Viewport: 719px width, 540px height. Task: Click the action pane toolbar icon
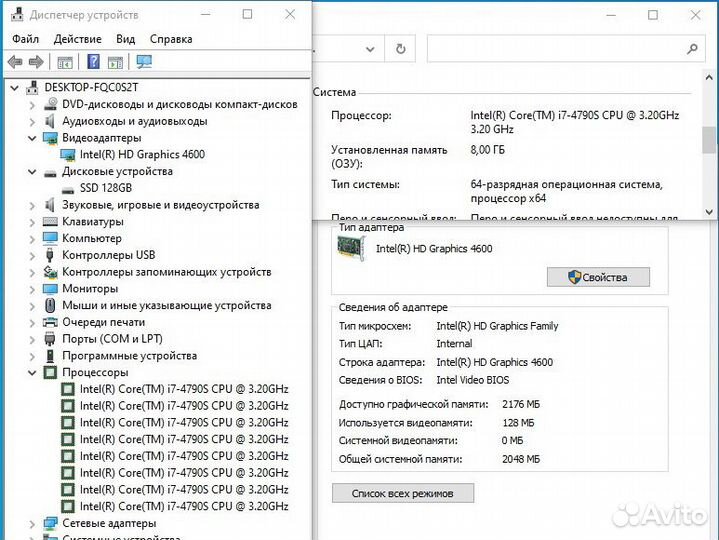pos(115,62)
